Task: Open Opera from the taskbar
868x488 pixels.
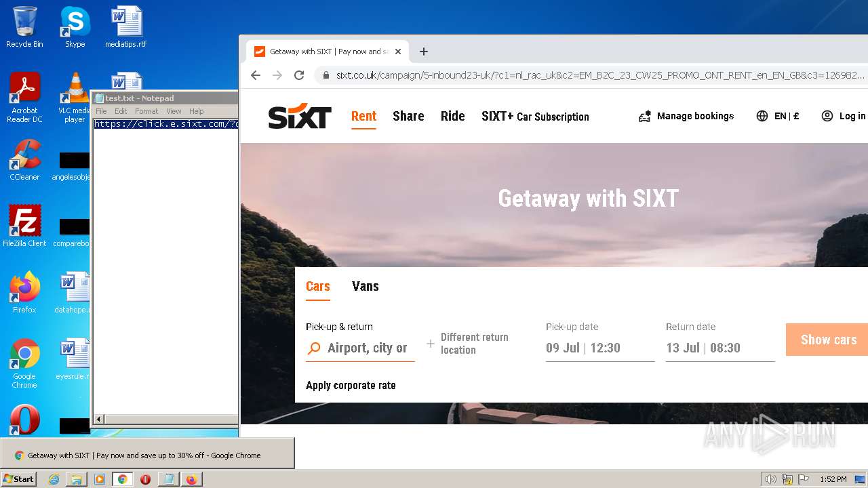Action: click(x=145, y=479)
